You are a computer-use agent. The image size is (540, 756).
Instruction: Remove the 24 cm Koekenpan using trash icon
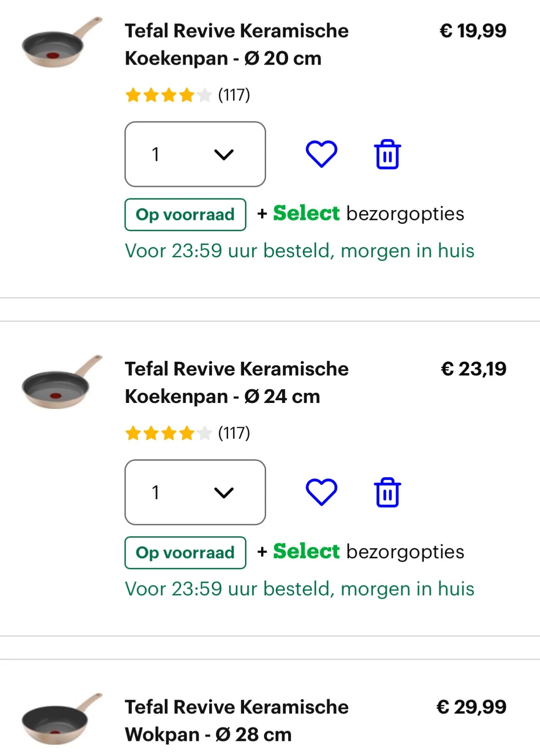[x=387, y=493]
